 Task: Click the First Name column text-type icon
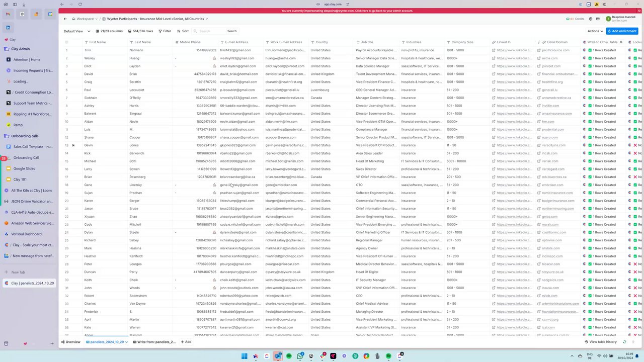86,42
